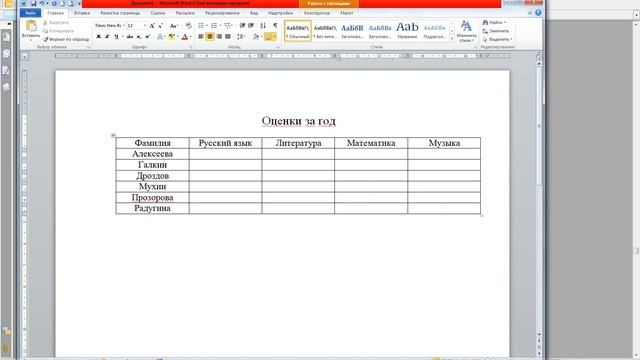640x360 pixels.
Task: Toggle Underline (Ч) formatting
Action: point(116,37)
